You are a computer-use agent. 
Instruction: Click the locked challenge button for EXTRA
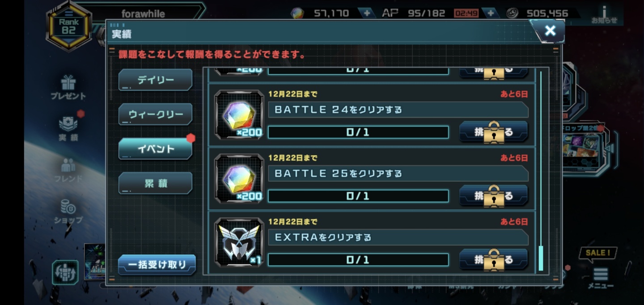click(494, 260)
